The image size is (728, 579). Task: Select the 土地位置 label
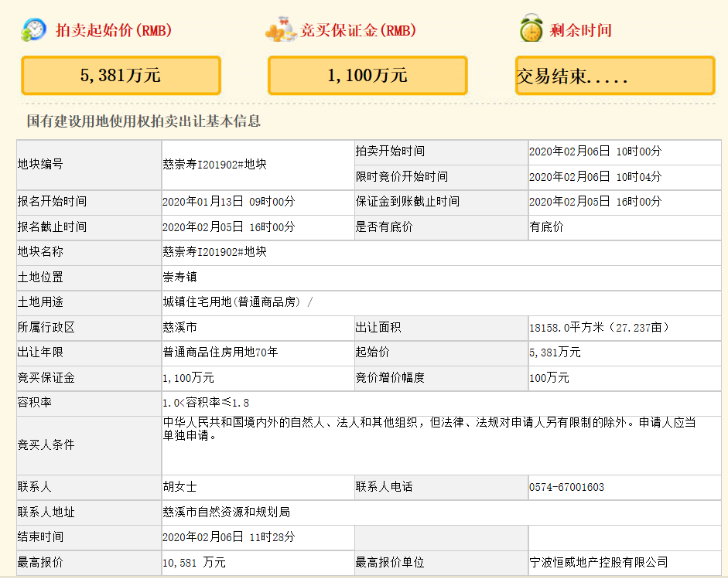click(x=40, y=277)
